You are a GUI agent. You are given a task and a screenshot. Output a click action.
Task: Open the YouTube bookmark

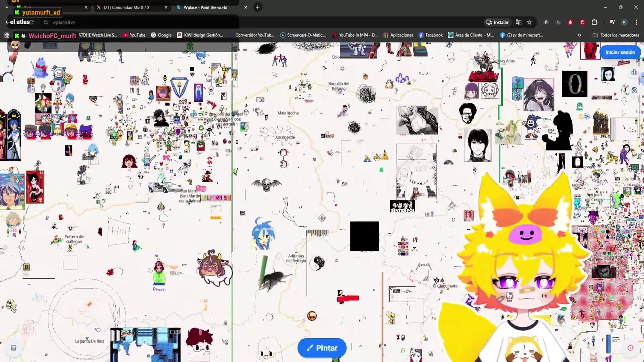tap(134, 35)
